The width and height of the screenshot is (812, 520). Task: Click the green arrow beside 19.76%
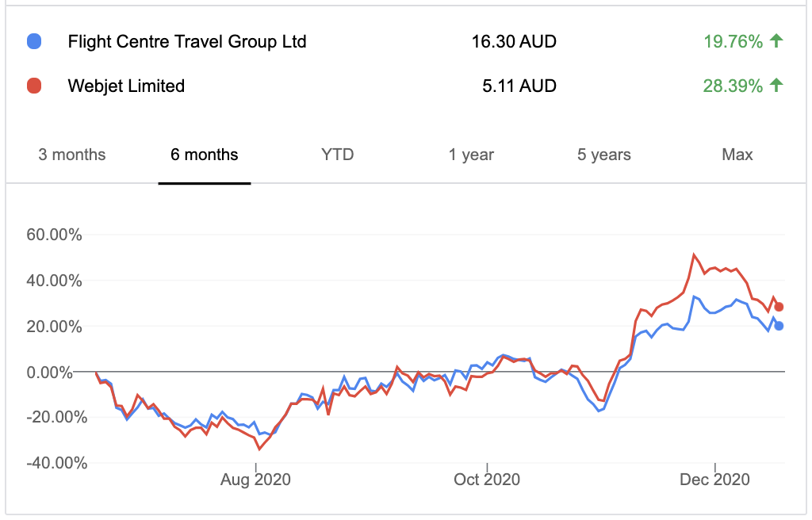(x=776, y=40)
